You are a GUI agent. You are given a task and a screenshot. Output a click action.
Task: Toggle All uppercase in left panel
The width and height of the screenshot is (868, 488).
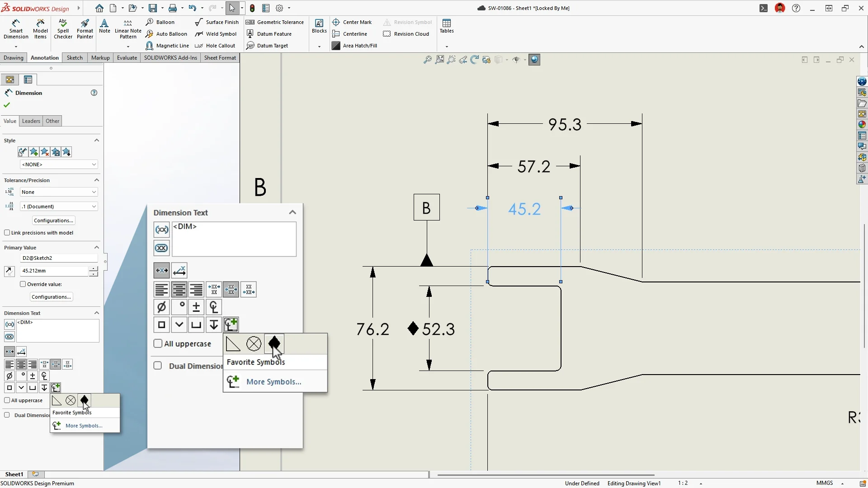7,400
